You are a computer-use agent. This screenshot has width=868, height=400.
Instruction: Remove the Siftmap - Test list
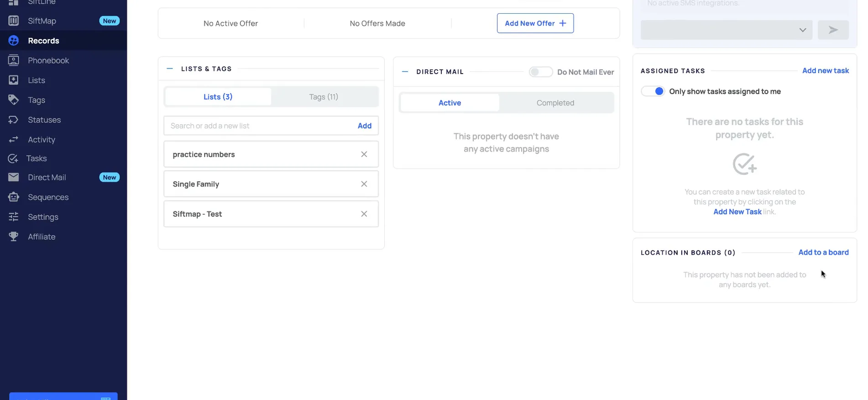(364, 214)
